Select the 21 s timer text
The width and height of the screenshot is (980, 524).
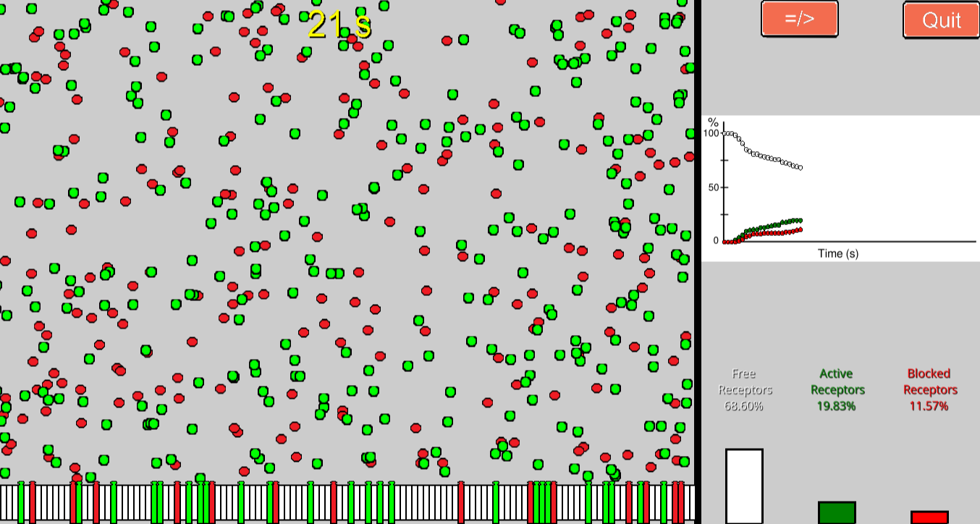(339, 25)
